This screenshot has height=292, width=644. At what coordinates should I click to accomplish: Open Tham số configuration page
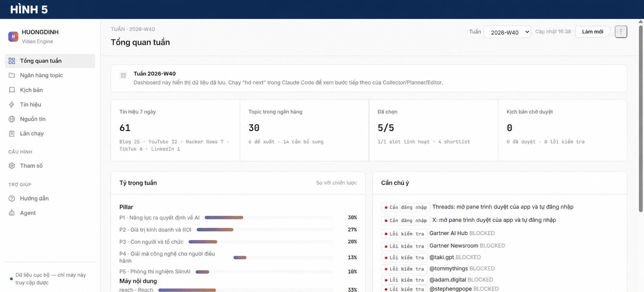click(50, 166)
